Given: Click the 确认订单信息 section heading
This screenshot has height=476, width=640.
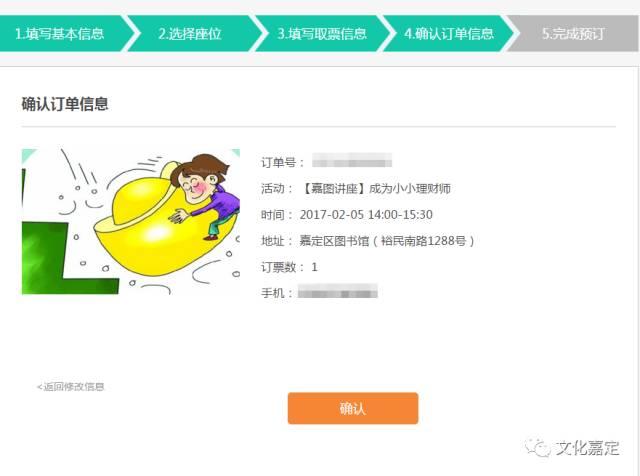Looking at the screenshot, I should coord(65,104).
